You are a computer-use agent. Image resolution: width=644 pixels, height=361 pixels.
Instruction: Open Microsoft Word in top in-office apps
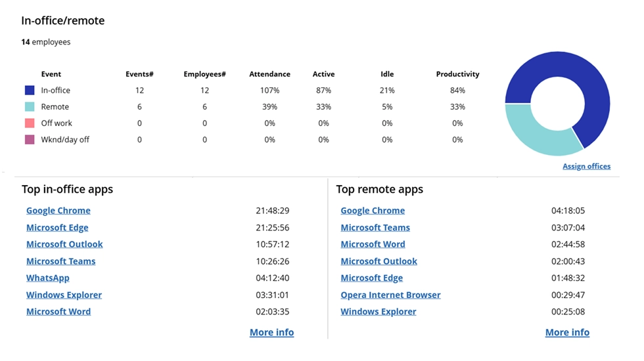pos(58,311)
